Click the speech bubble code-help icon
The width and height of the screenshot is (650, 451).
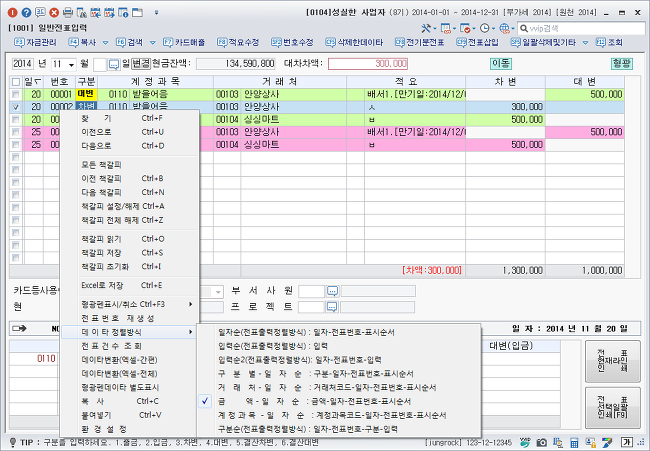[x=40, y=13]
